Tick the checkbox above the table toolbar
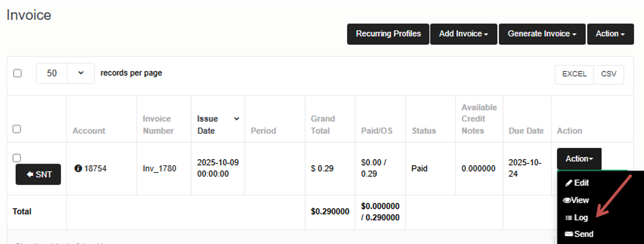 (18, 73)
